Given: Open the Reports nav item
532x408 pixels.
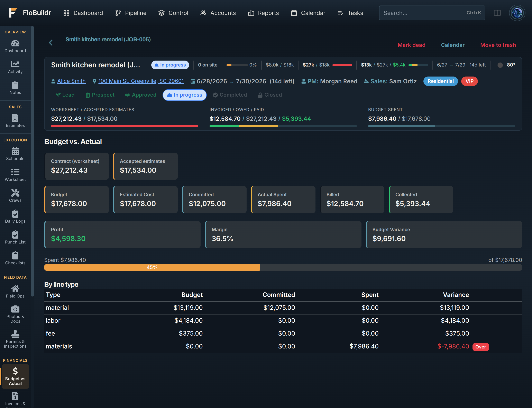Looking at the screenshot, I should coord(263,13).
